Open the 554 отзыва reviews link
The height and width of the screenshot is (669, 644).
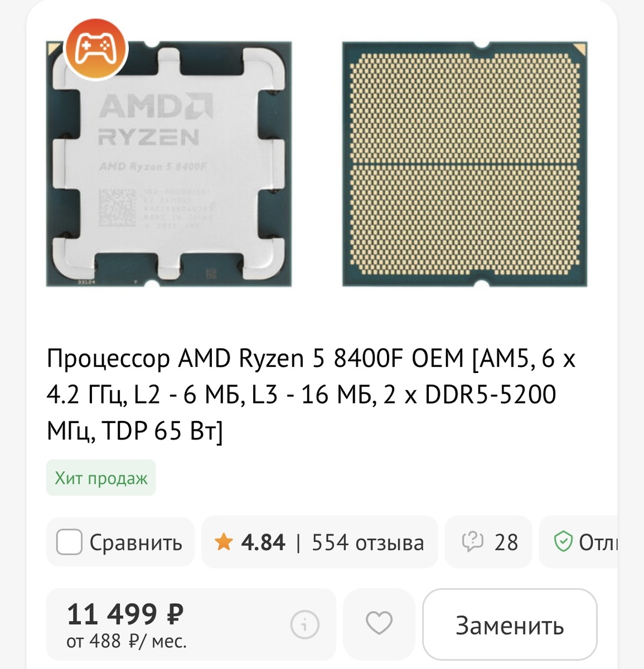pyautogui.click(x=367, y=542)
